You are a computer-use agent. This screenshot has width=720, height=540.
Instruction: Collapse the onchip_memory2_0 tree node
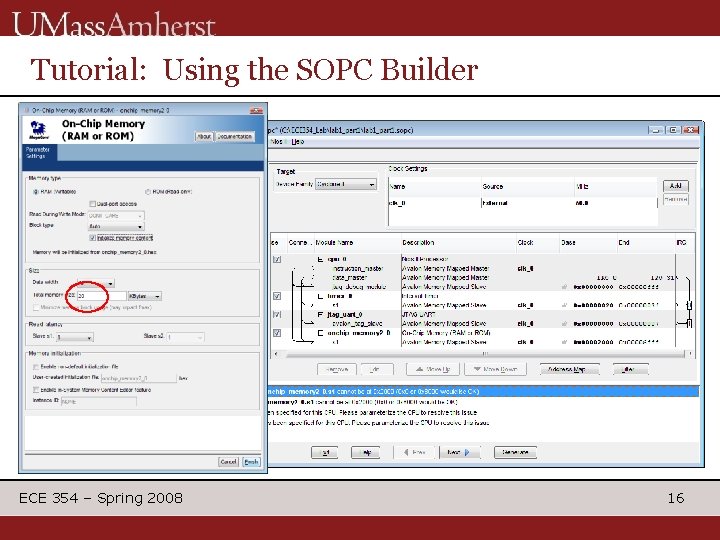tap(320, 333)
